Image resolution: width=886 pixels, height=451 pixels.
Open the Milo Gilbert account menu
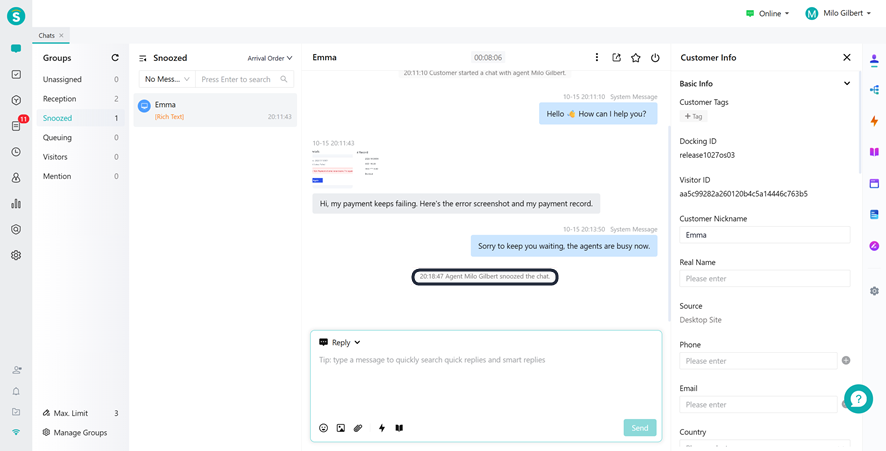(838, 14)
